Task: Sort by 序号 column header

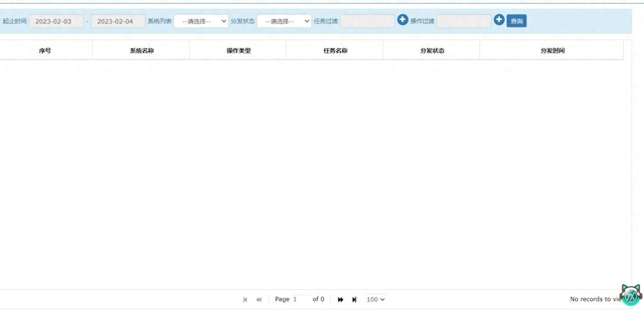Action: 45,51
